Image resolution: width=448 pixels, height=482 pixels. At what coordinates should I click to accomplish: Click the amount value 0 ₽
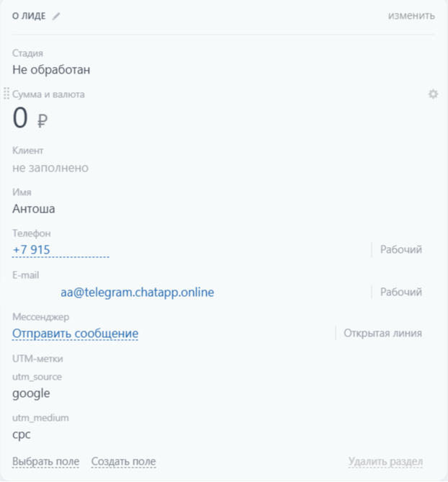pos(30,119)
